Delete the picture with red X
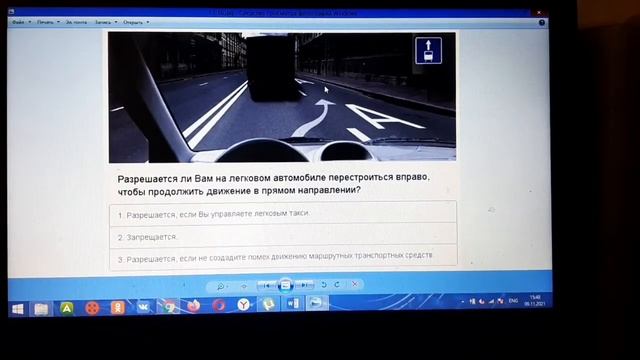Image resolution: width=640 pixels, height=360 pixels. point(355,284)
